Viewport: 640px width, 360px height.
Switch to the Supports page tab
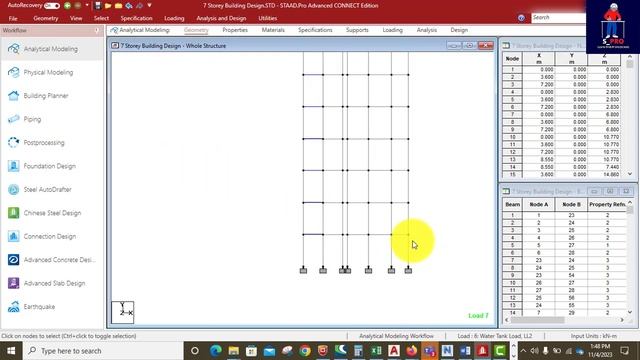[357, 30]
